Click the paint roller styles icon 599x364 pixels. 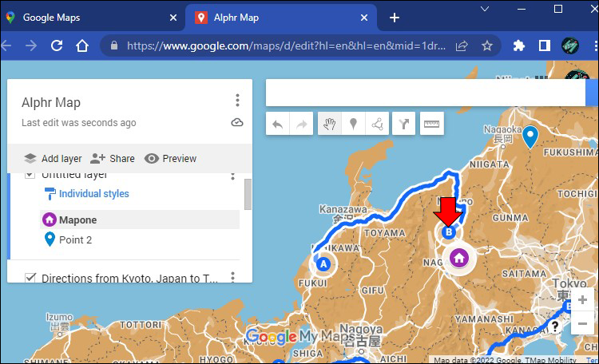point(50,194)
